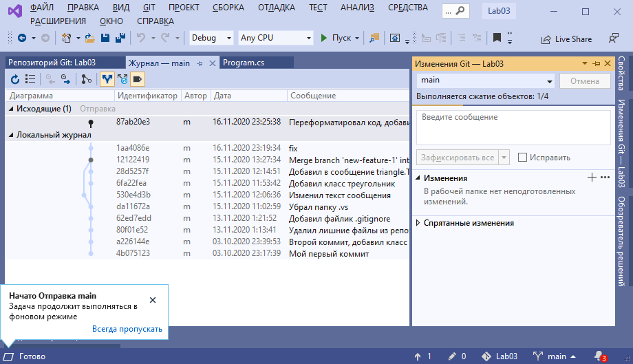Image resolution: width=633 pixels, height=364 pixels.
Task: Click the background tasks icon near Готово
Action: click(8, 356)
